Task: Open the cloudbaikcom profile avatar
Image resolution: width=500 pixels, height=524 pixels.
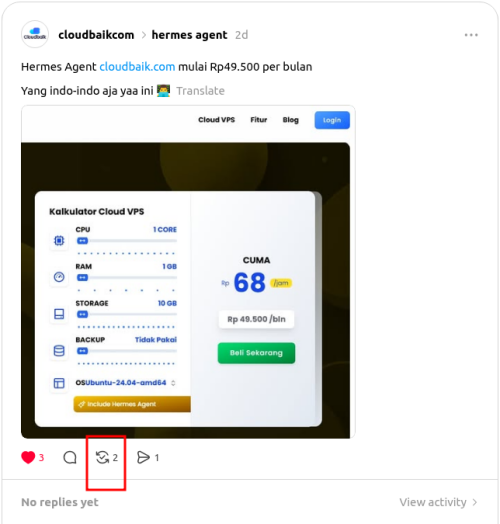Action: click(35, 35)
